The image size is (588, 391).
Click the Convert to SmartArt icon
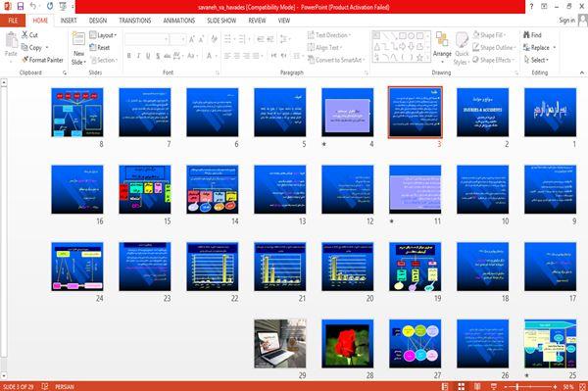(x=311, y=60)
